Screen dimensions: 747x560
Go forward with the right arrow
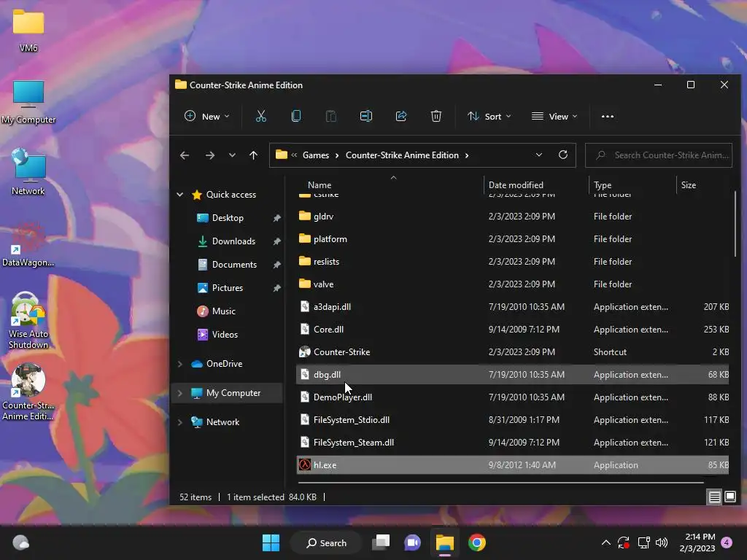pyautogui.click(x=209, y=155)
